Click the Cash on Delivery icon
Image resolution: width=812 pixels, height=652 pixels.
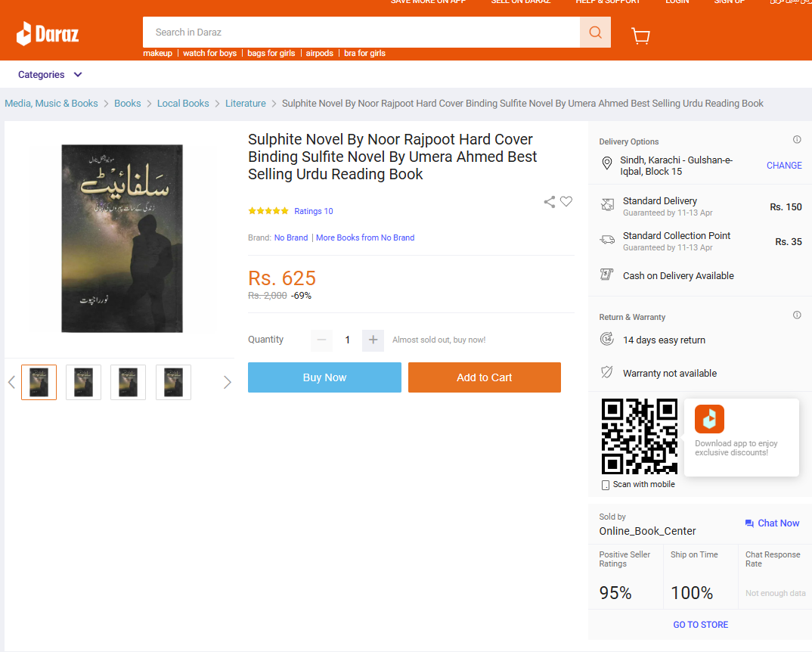tap(606, 274)
